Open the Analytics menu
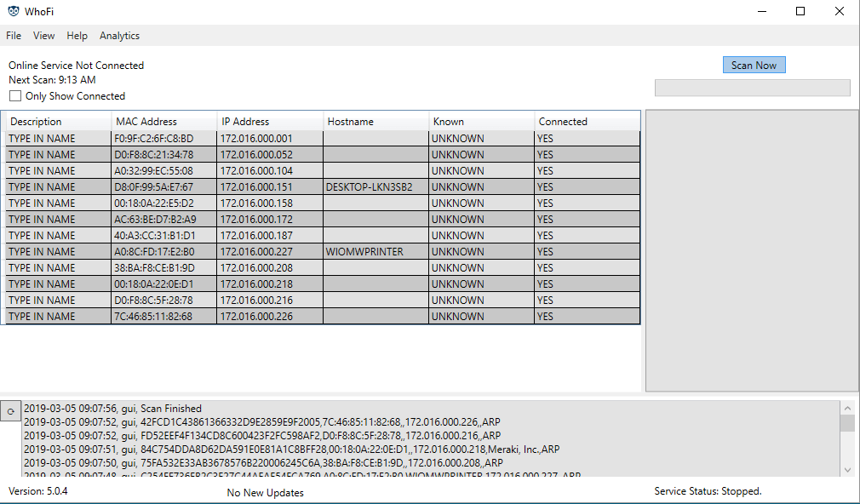The height and width of the screenshot is (504, 860). 119,36
